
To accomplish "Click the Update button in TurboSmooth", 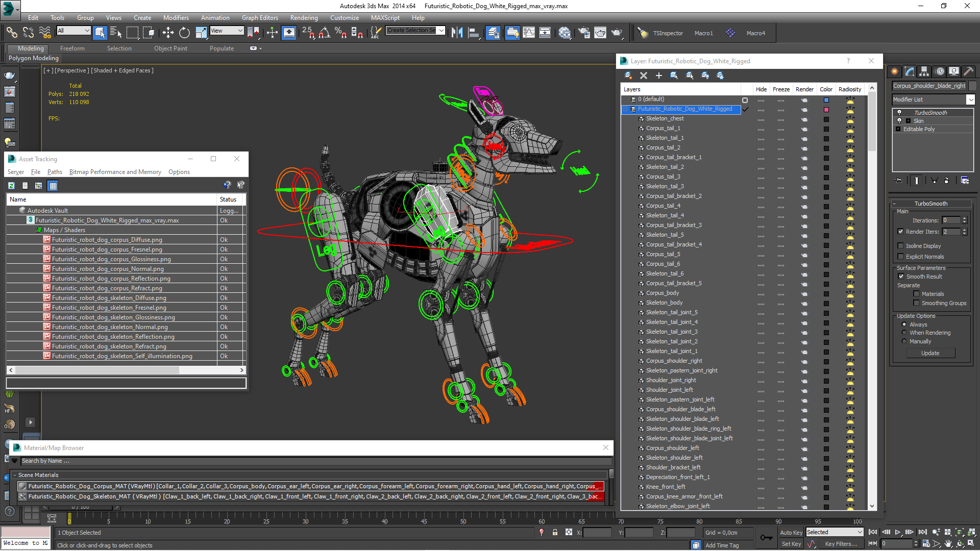I will point(930,353).
